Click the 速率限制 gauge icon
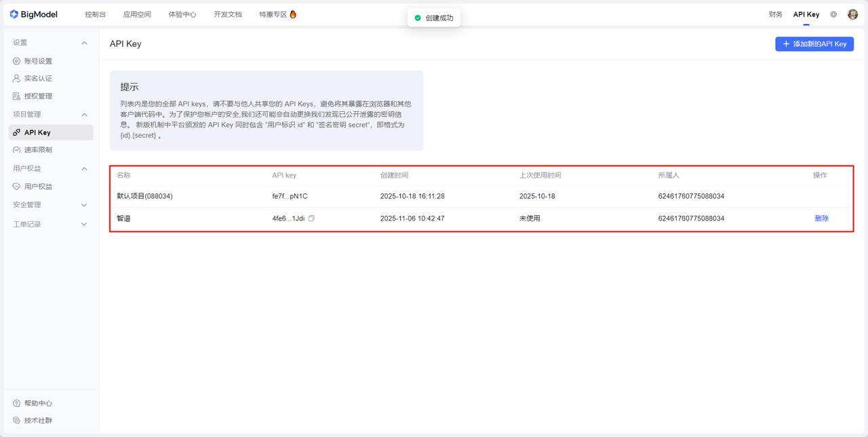Image resolution: width=868 pixels, height=437 pixels. pos(17,150)
